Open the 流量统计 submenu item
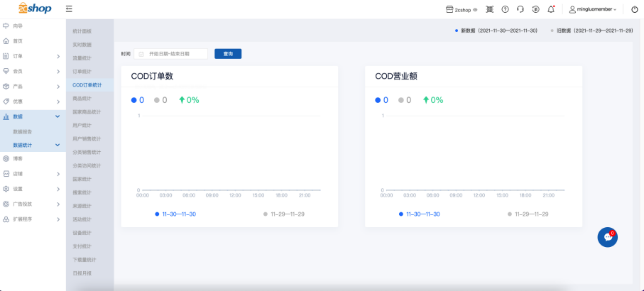The width and height of the screenshot is (644, 291). pyautogui.click(x=82, y=58)
